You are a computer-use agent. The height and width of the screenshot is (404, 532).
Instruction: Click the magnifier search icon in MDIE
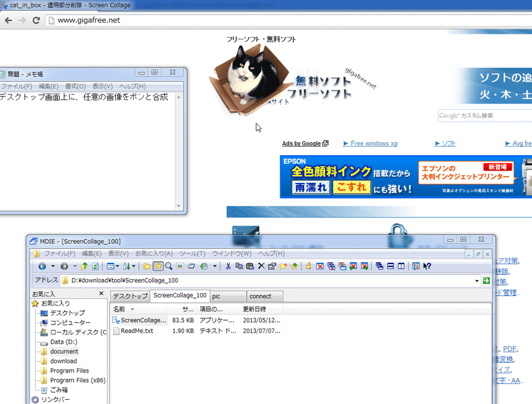click(169, 266)
